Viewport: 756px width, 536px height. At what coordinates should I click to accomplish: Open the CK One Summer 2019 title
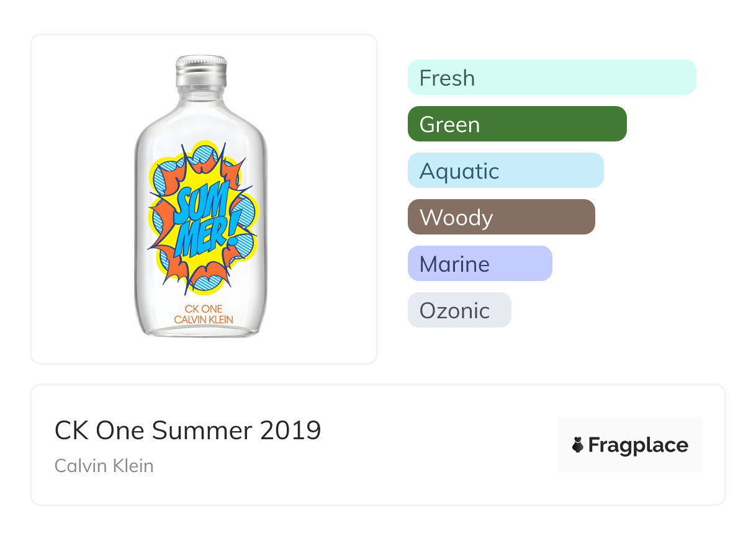[x=188, y=431]
